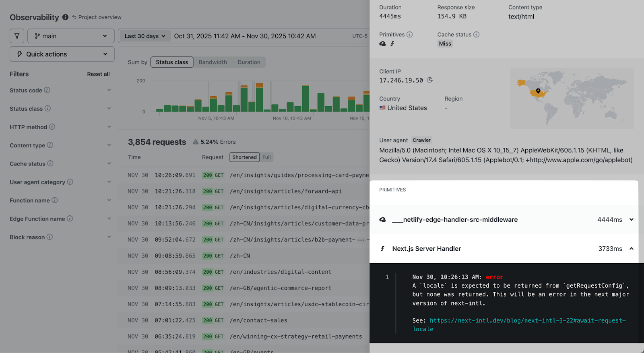Expand the Status class filter
The width and height of the screenshot is (644, 353).
[x=109, y=109]
